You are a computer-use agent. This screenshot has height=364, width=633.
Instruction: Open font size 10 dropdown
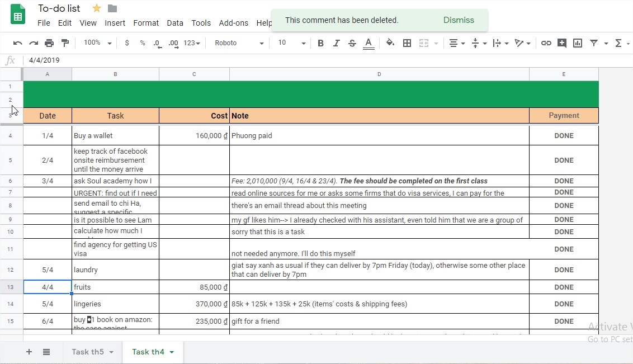pos(291,43)
